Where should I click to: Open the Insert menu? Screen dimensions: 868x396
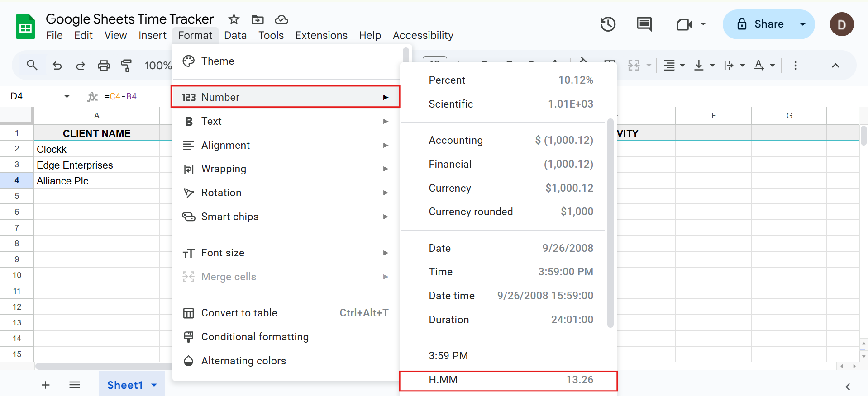(x=153, y=35)
